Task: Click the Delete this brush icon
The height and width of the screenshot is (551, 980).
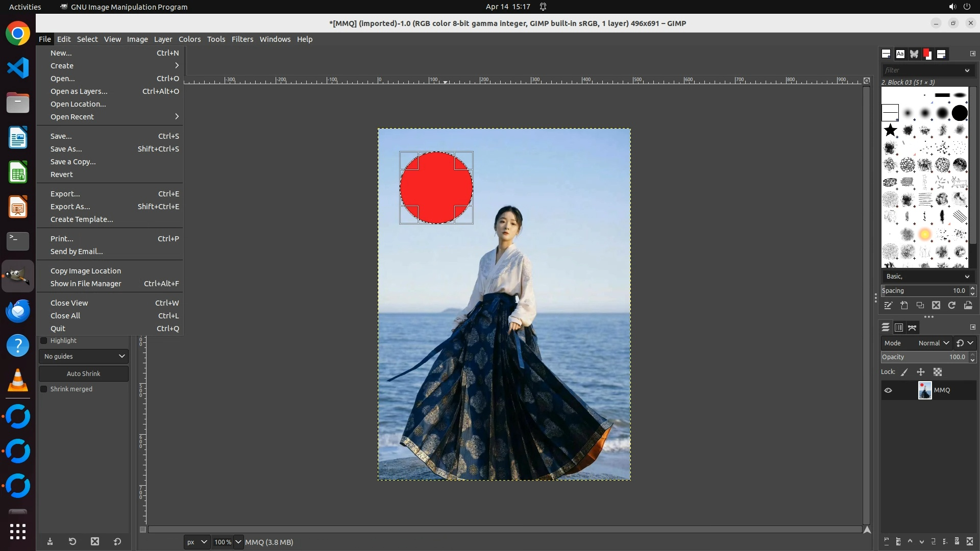Action: pyautogui.click(x=936, y=306)
